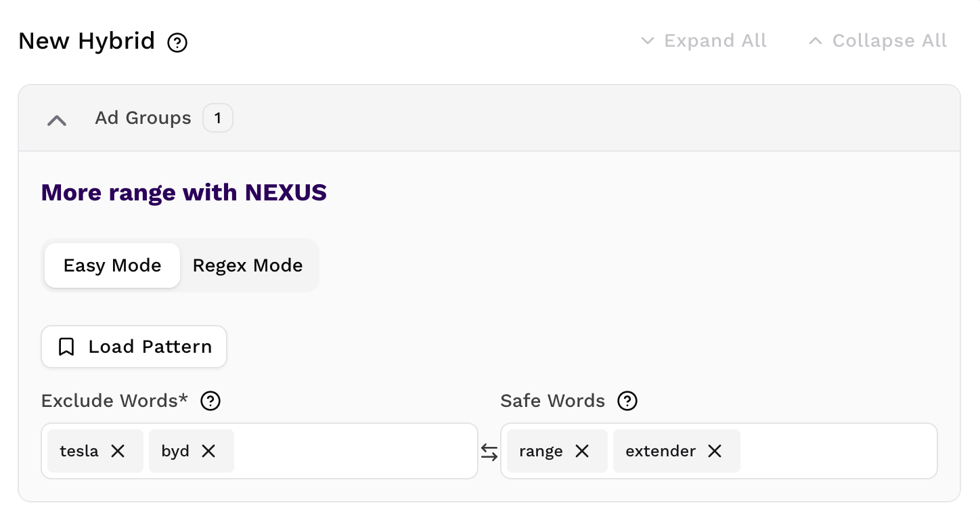This screenshot has height=520, width=980.
Task: Remove the 'byd' exclude word tag
Action: click(208, 451)
